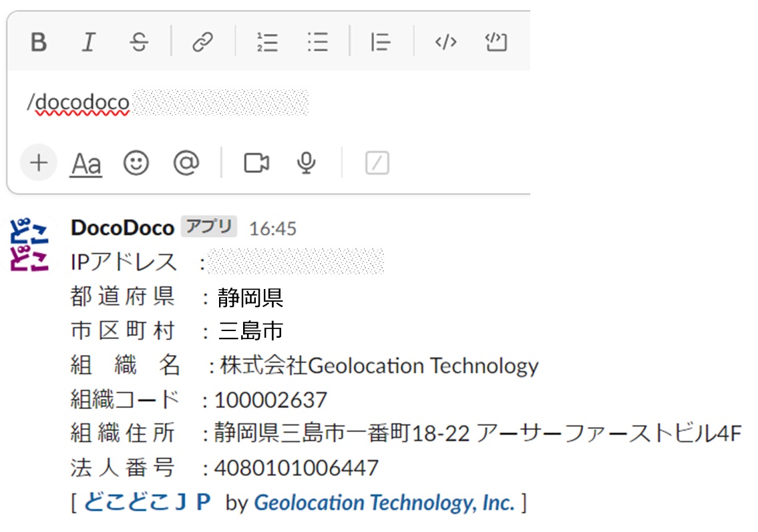Screen dimensions: 758x532
Task: Format selection as inline code
Action: (x=445, y=41)
